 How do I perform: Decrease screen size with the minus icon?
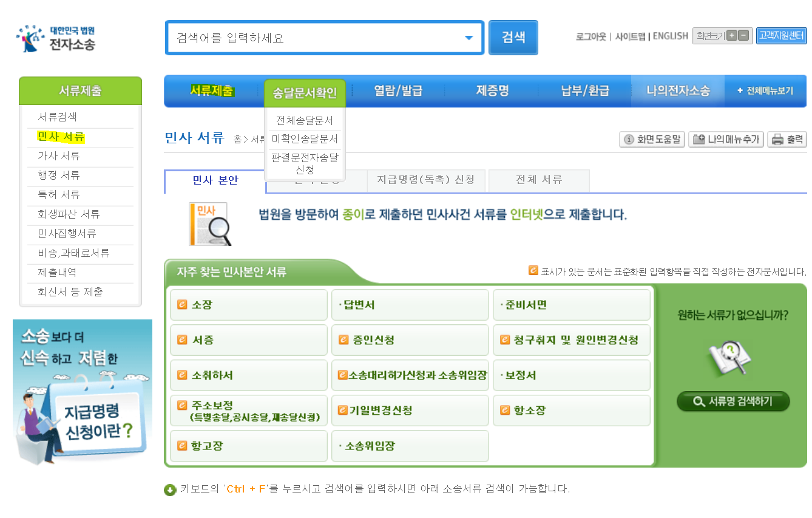click(x=743, y=36)
